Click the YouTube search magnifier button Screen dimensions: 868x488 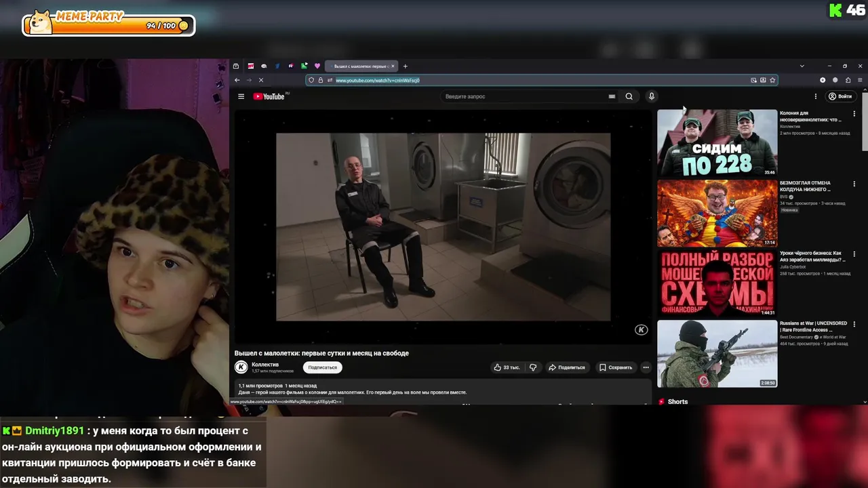pos(629,96)
